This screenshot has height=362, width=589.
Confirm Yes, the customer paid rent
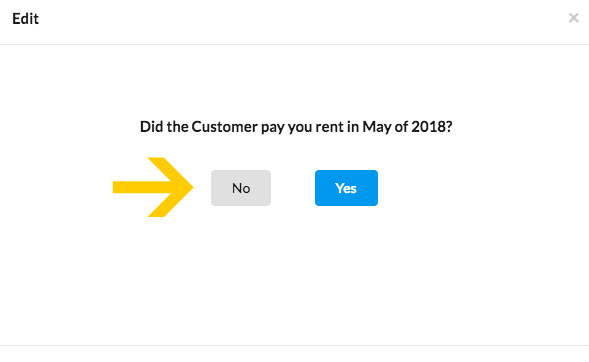tap(346, 188)
